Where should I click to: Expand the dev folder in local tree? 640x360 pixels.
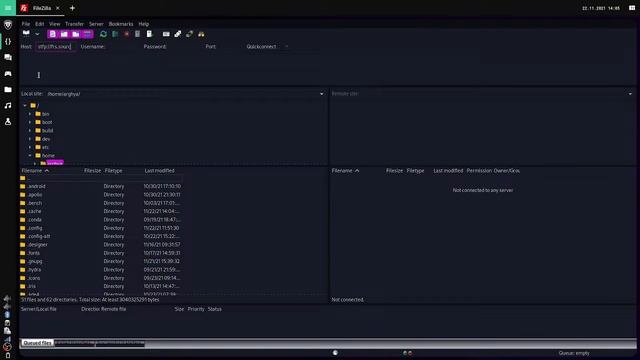pyautogui.click(x=30, y=139)
